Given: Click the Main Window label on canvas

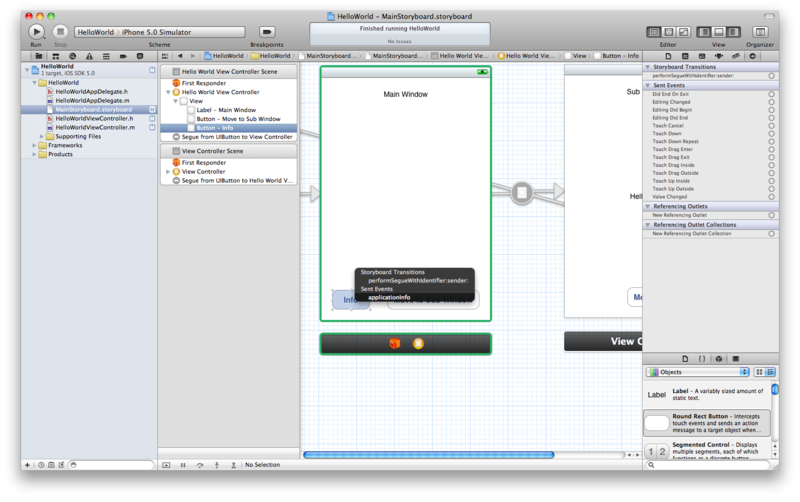Looking at the screenshot, I should coord(406,94).
